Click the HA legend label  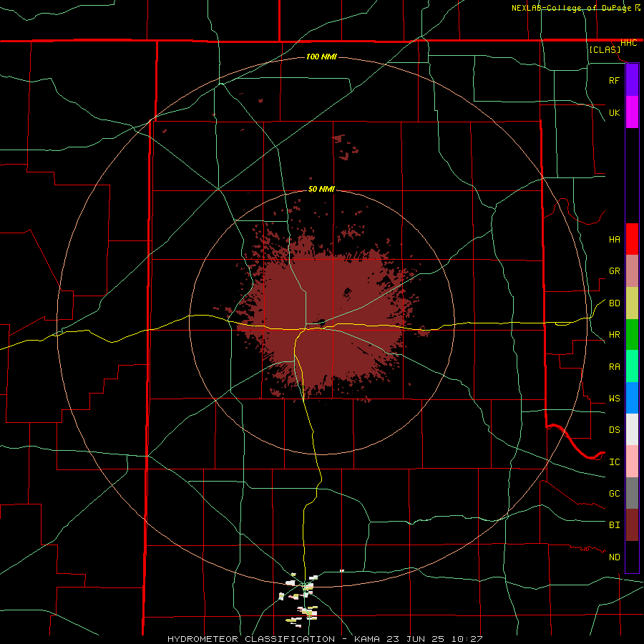pyautogui.click(x=614, y=239)
